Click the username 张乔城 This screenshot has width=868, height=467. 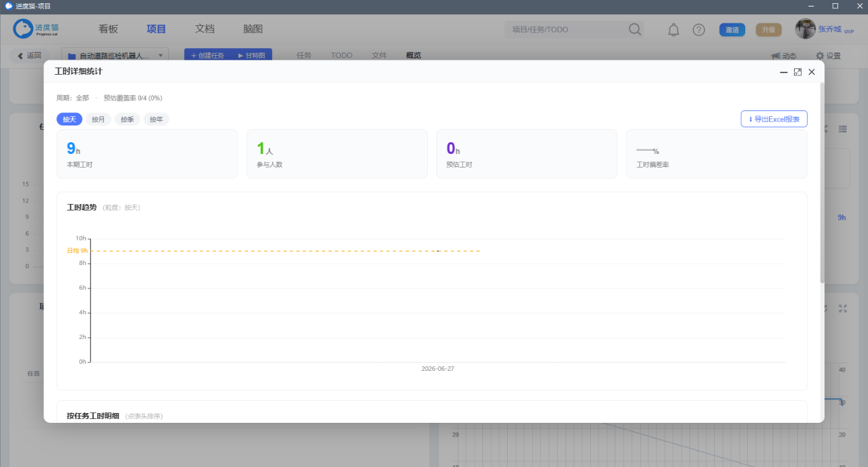(830, 29)
